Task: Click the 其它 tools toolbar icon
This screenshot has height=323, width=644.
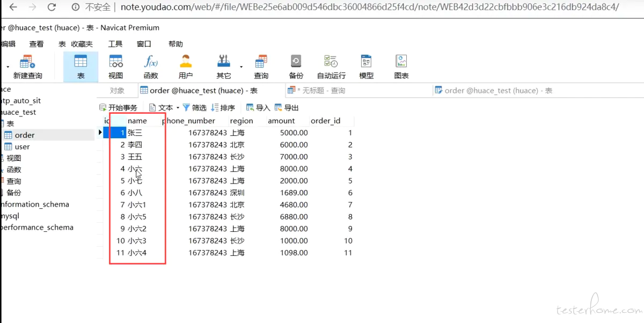Action: point(224,67)
